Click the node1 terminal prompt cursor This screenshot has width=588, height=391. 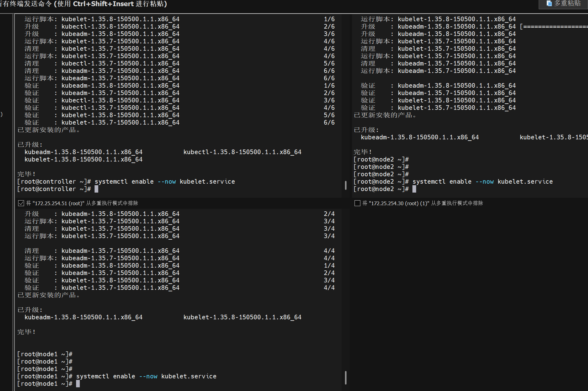pyautogui.click(x=78, y=384)
